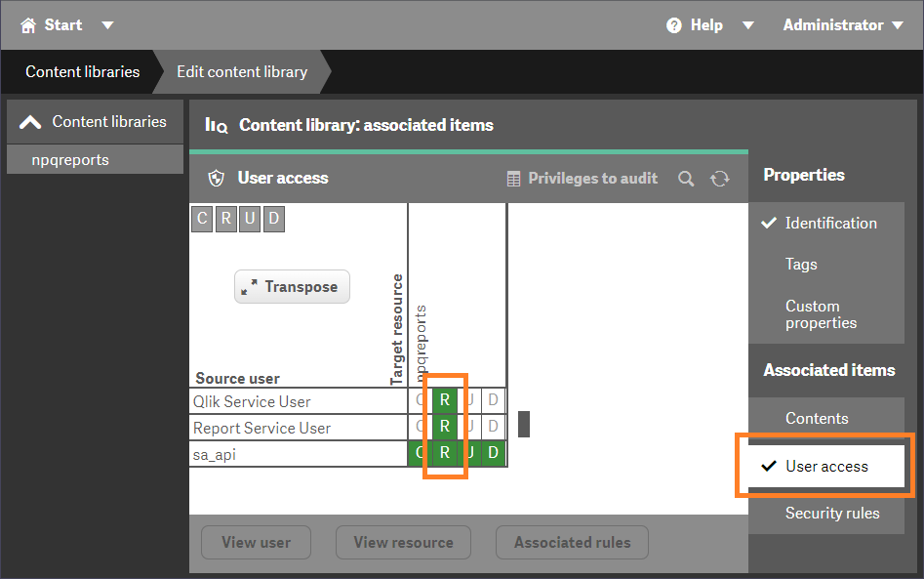
Task: Open the Help dropdown arrow
Action: 747,25
